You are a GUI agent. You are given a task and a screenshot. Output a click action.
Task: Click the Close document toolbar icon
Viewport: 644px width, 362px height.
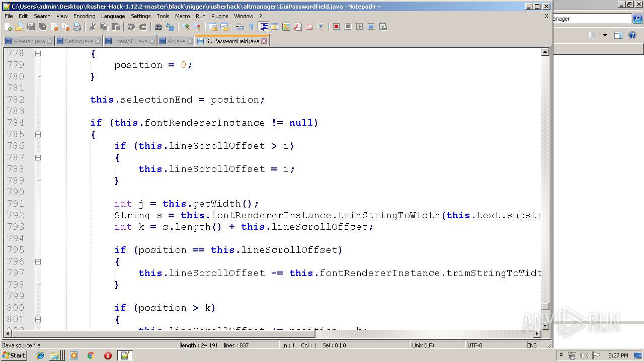pyautogui.click(x=53, y=27)
